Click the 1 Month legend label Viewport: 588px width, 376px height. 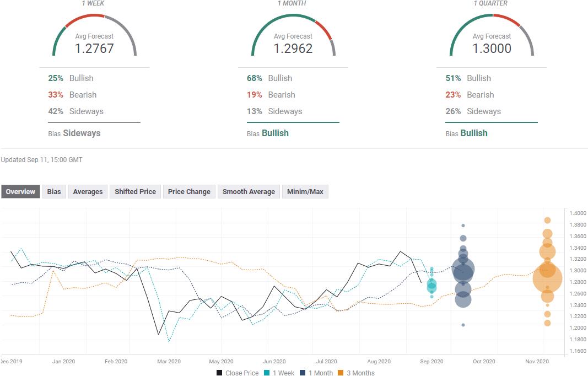(x=321, y=373)
